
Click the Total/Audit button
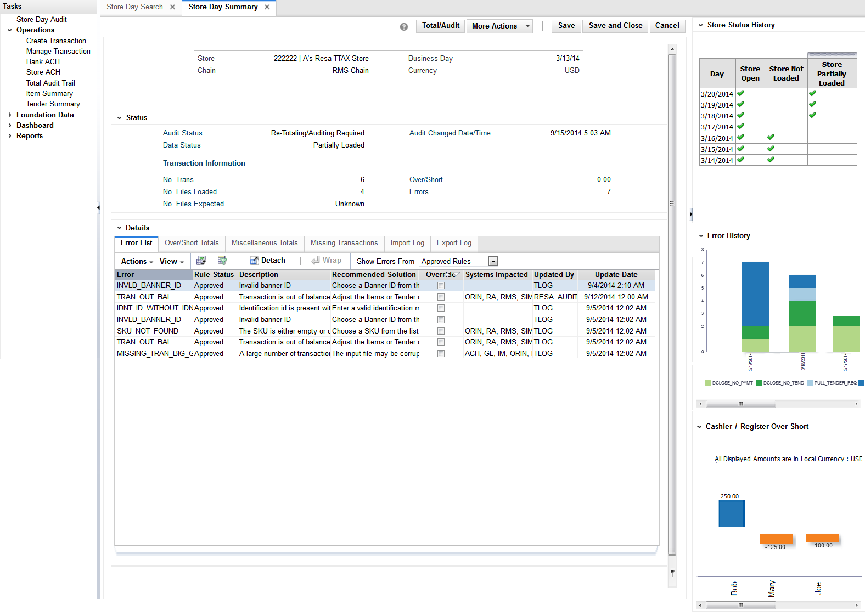pyautogui.click(x=441, y=26)
